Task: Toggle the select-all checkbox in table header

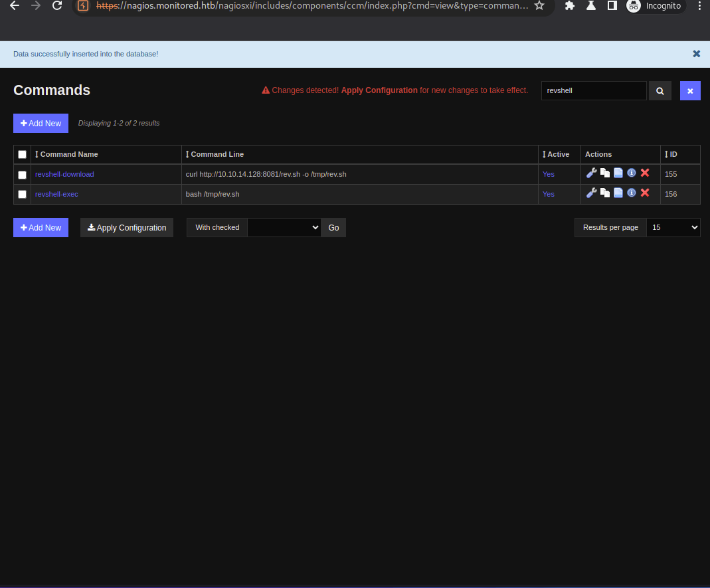Action: click(22, 154)
